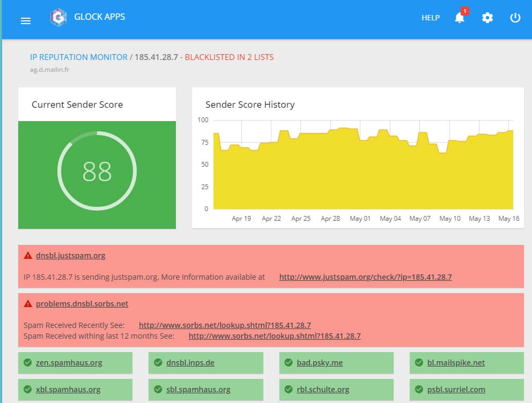Click the 'May 01' chart axis label
532x403 pixels.
coord(360,219)
